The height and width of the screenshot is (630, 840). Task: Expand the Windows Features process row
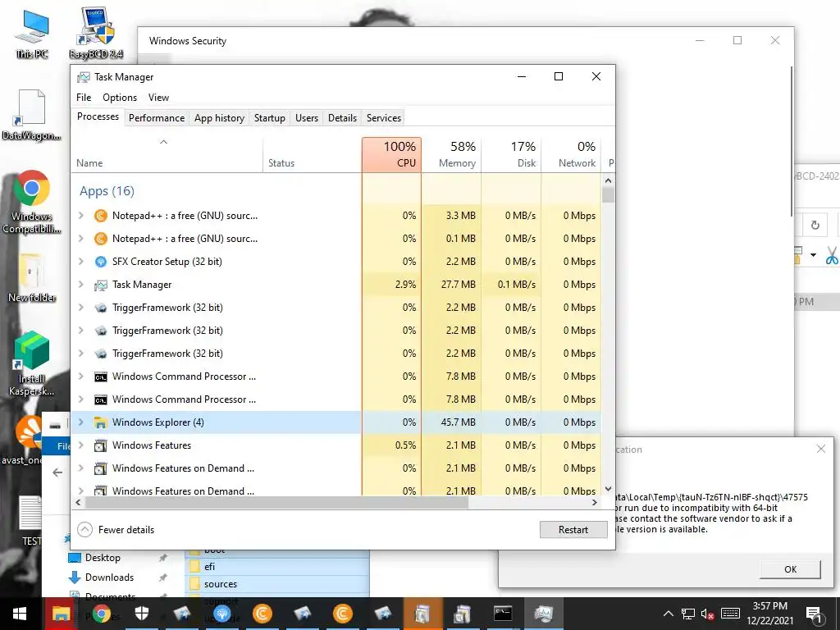[x=81, y=445]
